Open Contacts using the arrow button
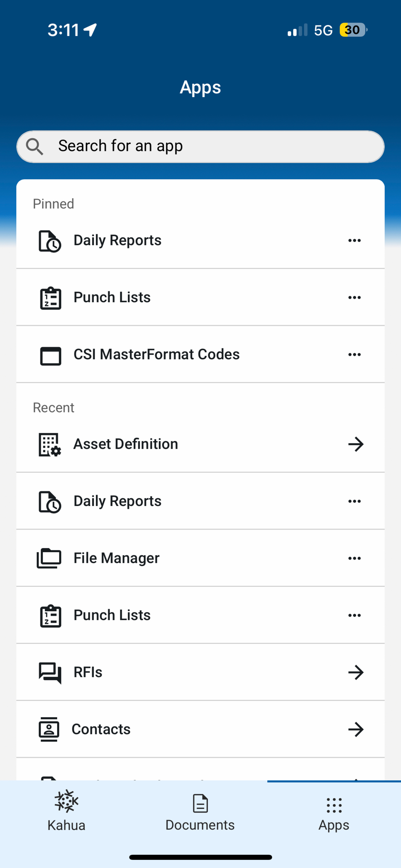 356,729
